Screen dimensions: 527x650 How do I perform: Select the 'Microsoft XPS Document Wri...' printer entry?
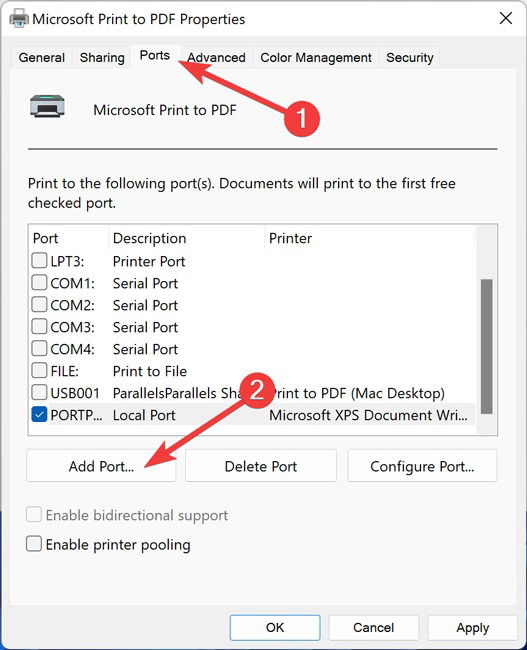click(368, 415)
